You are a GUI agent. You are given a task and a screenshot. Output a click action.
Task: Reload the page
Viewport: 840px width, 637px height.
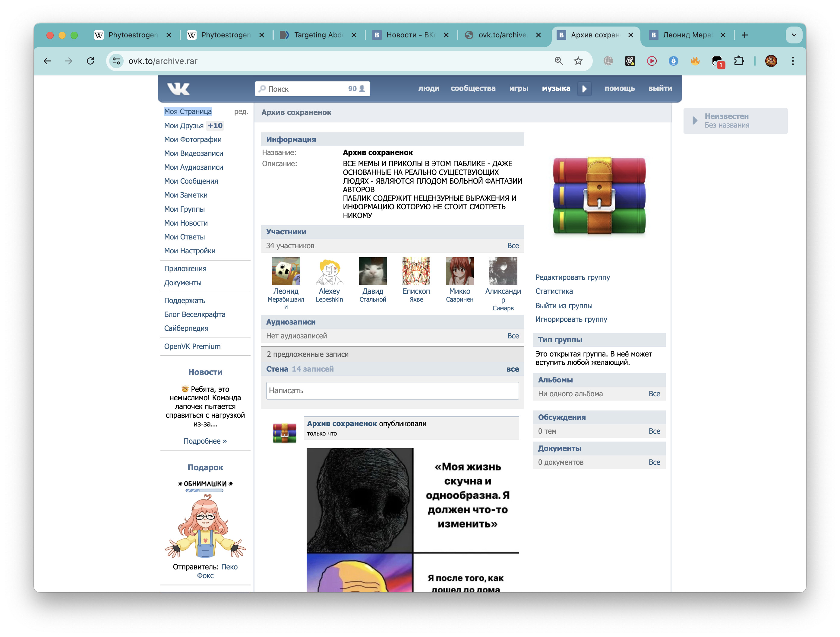[x=90, y=61]
